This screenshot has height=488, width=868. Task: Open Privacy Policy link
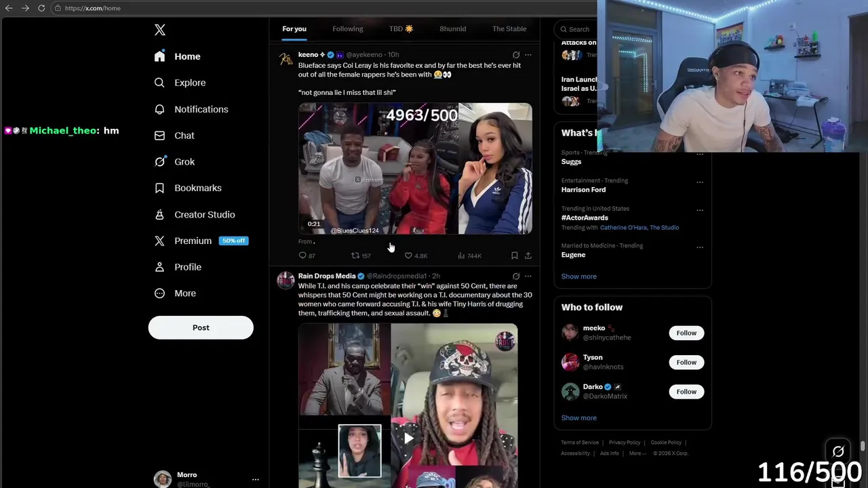coord(625,443)
